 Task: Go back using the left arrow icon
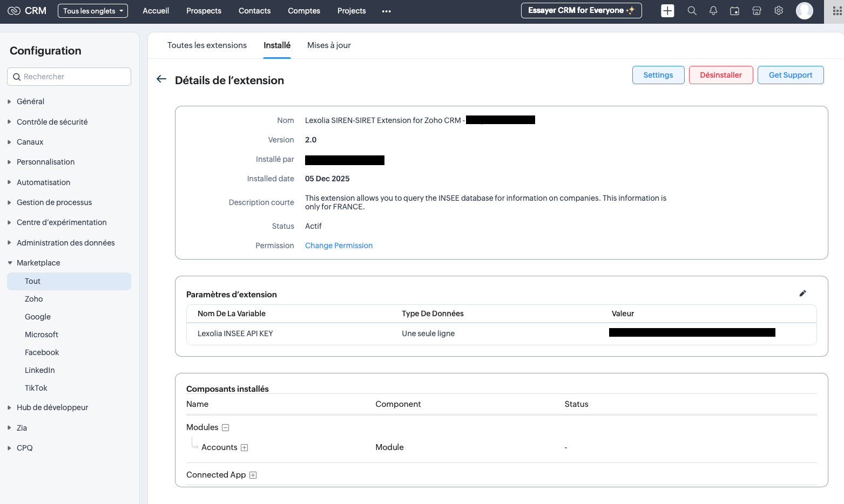(x=161, y=79)
